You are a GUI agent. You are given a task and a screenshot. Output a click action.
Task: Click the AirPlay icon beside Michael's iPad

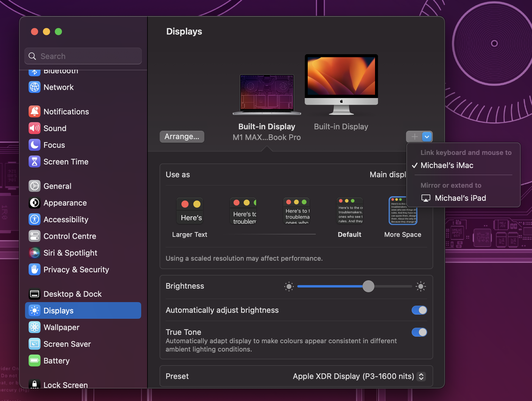[426, 198]
